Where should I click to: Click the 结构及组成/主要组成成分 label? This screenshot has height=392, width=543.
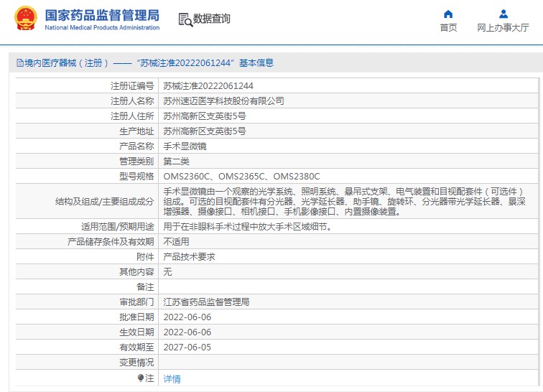105,202
